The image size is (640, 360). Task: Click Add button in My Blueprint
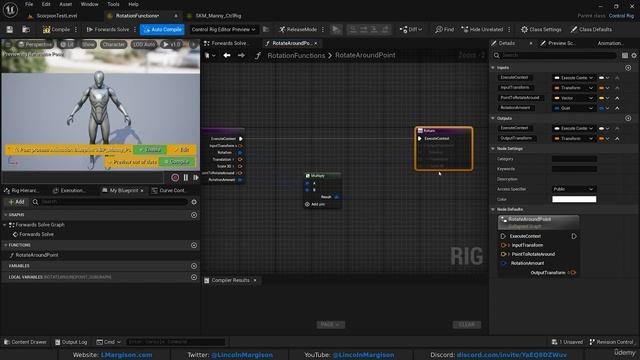(16, 202)
